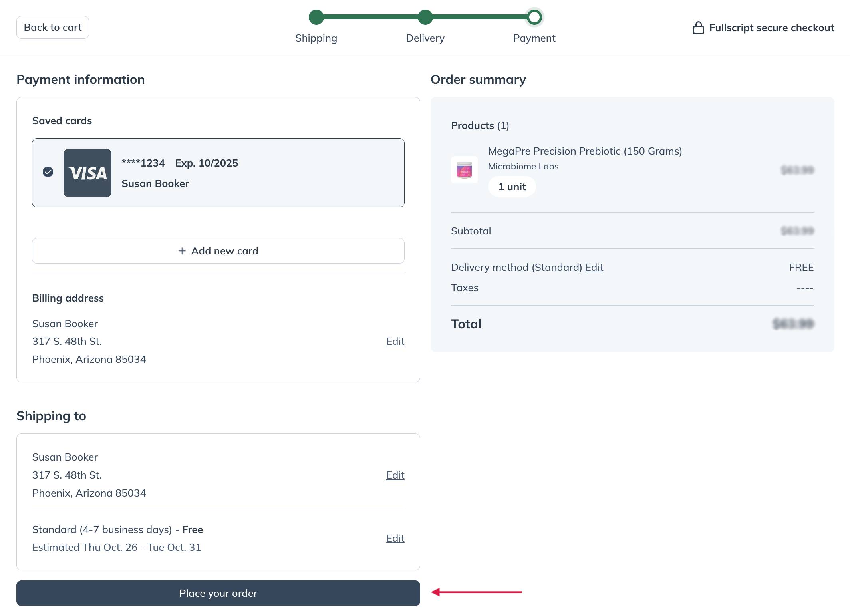Click the Products (1) heading
The width and height of the screenshot is (850, 616).
click(480, 126)
